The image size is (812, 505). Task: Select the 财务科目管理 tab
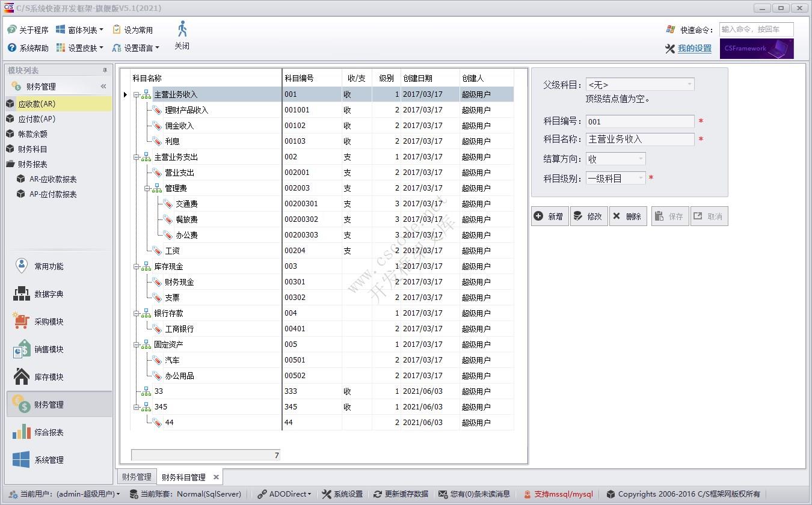(183, 476)
